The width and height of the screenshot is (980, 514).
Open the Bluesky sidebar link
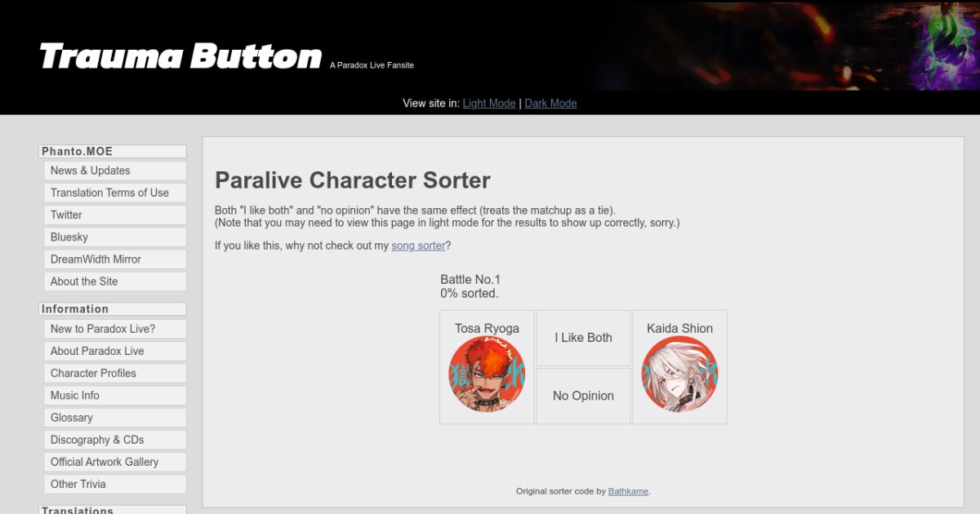(x=69, y=237)
